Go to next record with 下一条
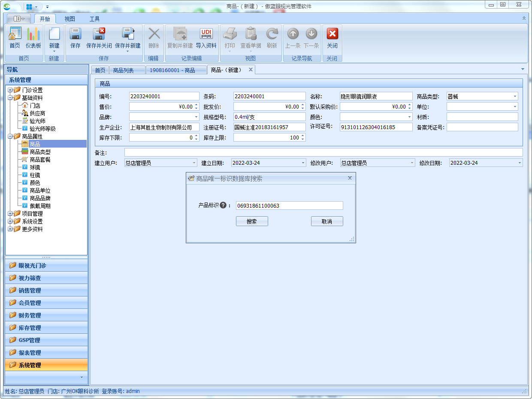 (311, 34)
